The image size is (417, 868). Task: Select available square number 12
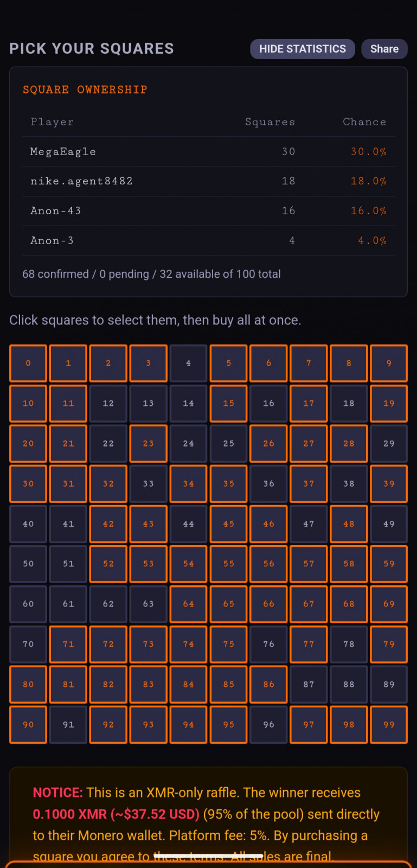(x=108, y=403)
